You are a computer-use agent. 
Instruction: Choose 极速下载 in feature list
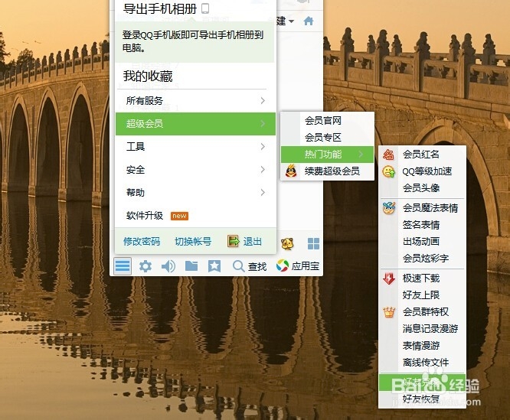tap(422, 278)
